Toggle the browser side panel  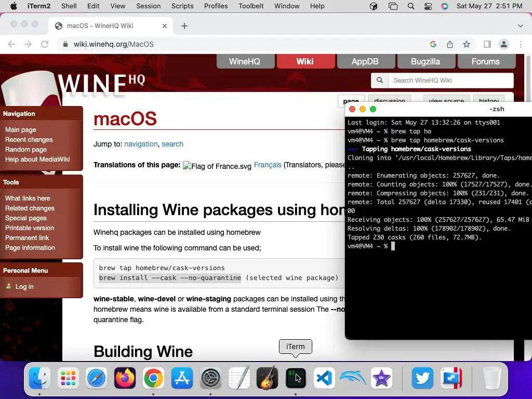tap(487, 44)
